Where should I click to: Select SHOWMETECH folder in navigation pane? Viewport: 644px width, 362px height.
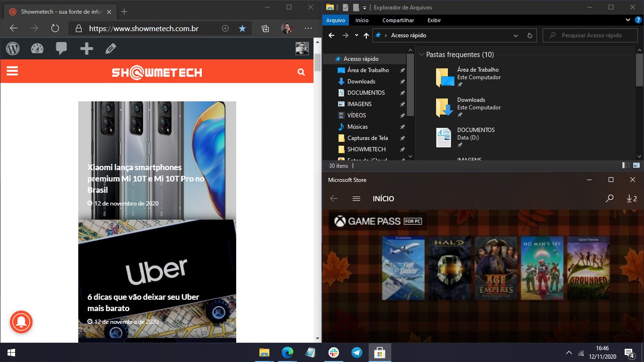(366, 149)
